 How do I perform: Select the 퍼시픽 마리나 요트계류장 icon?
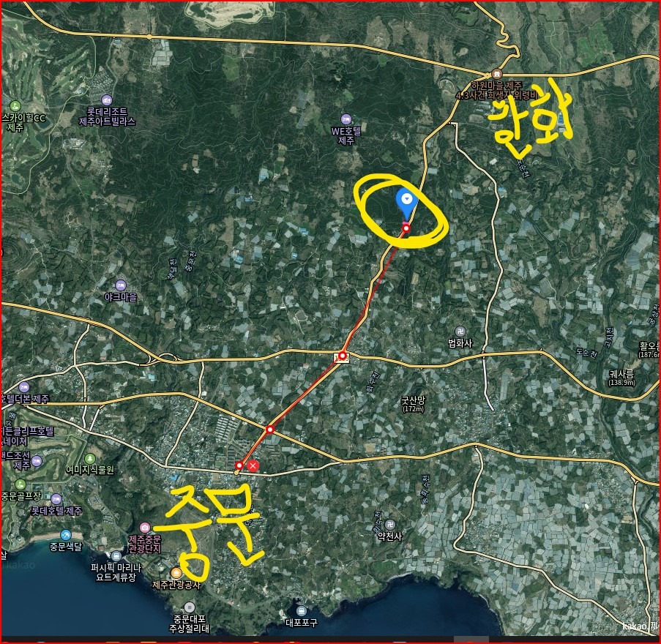116,556
